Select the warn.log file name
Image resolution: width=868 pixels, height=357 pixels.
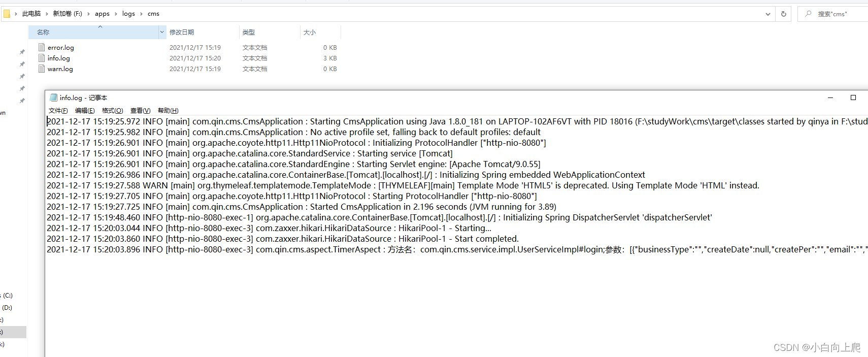(60, 69)
